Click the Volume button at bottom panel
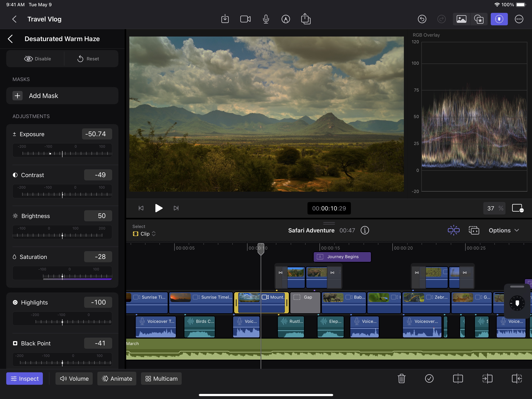Image resolution: width=532 pixels, height=399 pixels. pos(74,379)
